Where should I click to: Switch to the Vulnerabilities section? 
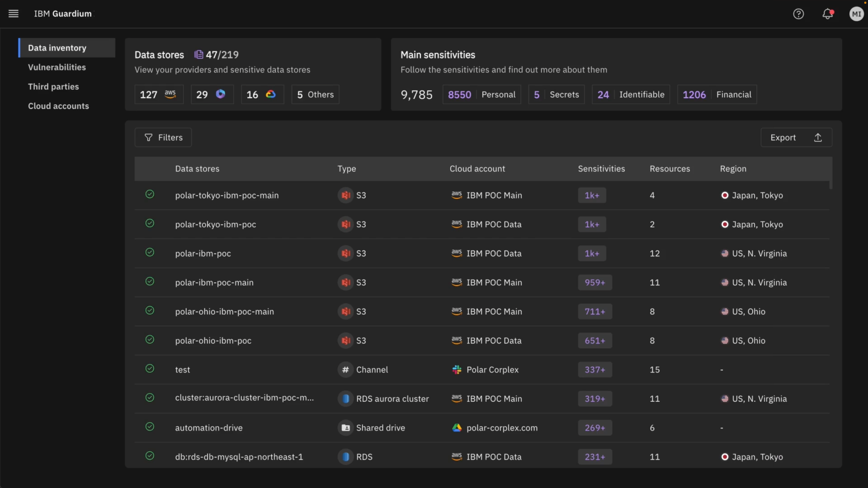pyautogui.click(x=57, y=67)
